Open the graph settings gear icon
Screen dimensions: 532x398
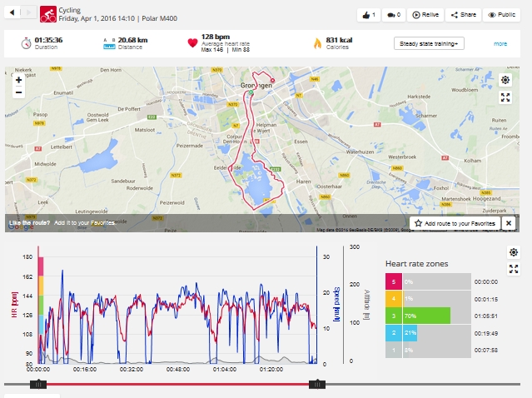pos(514,252)
